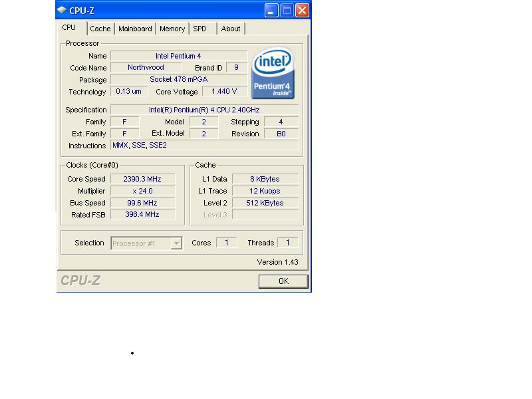The height and width of the screenshot is (399, 532).
Task: Click the Core Voltage value 1.440 V
Action: pos(225,91)
